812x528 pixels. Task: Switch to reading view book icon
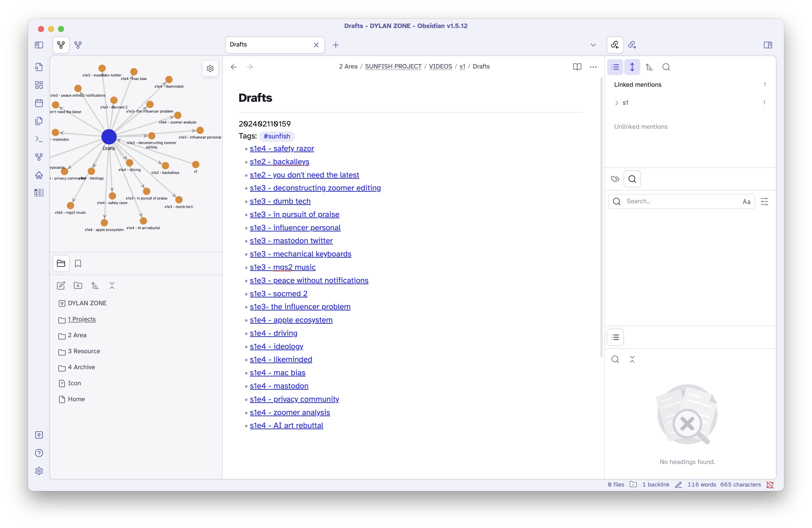pyautogui.click(x=577, y=67)
